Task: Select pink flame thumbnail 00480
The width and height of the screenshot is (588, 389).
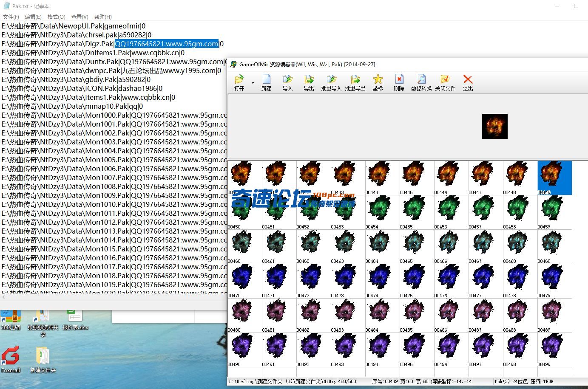Action: click(x=244, y=316)
